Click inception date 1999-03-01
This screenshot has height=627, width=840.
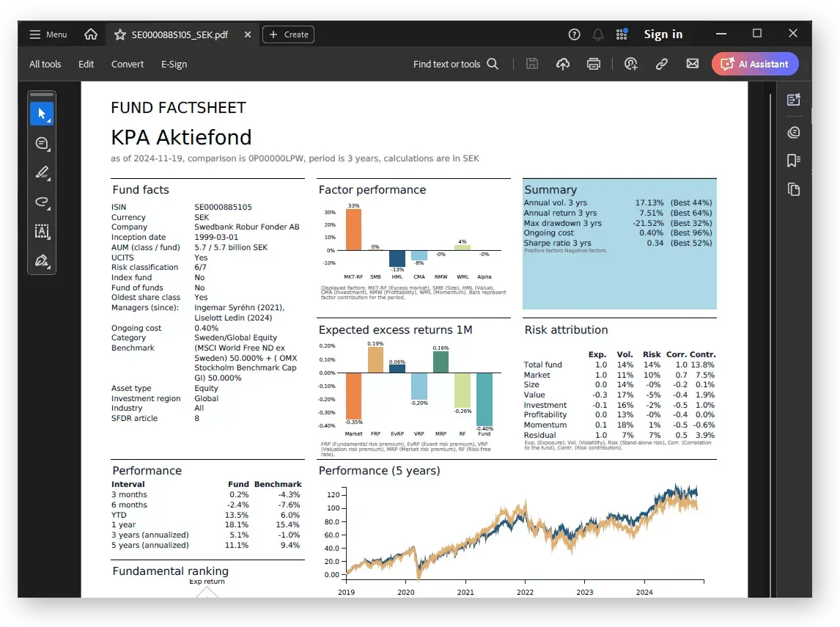coord(216,237)
